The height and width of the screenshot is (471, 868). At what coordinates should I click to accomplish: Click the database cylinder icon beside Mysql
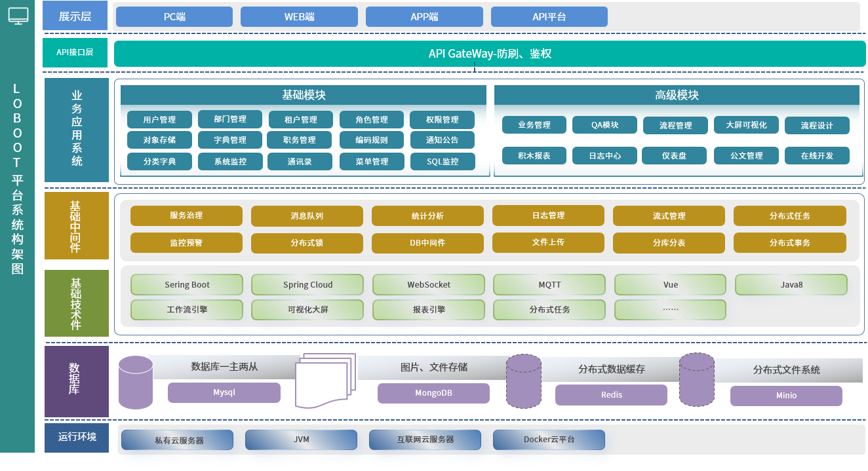pos(136,383)
